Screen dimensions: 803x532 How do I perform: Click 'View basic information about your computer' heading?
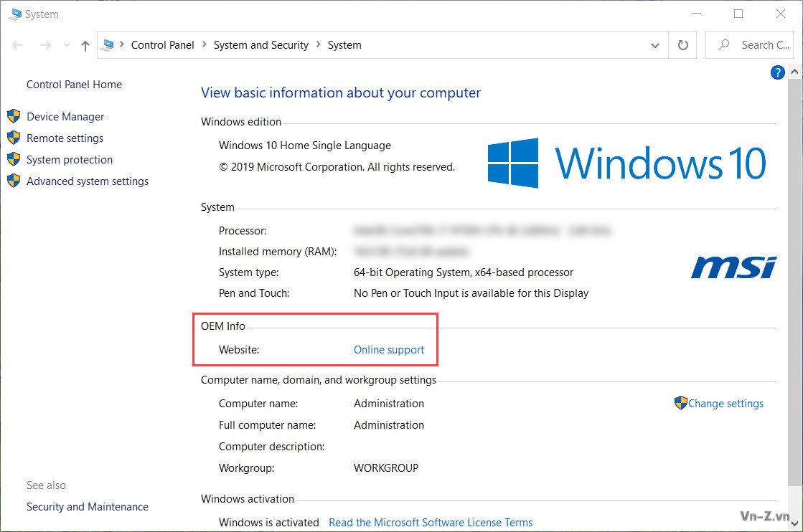pos(341,92)
